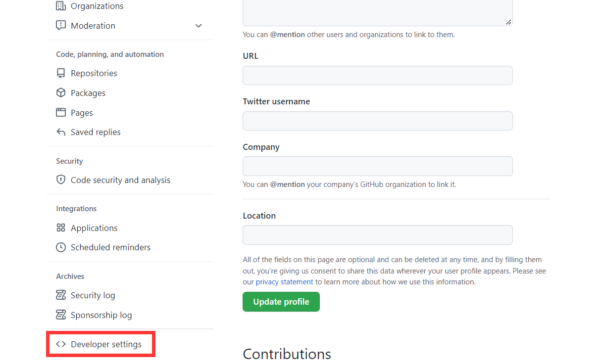Select the Company text field
The width and height of the screenshot is (601, 364).
(x=377, y=166)
